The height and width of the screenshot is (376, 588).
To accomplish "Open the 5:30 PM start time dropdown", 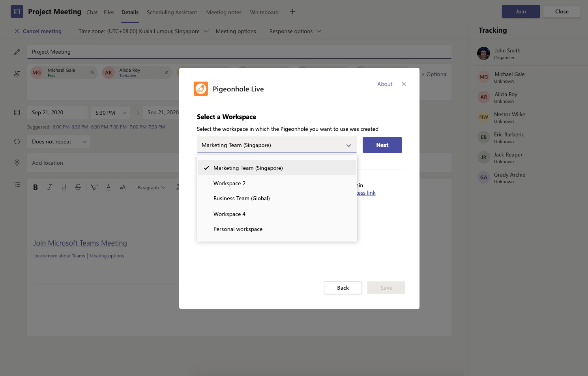I will tap(110, 113).
